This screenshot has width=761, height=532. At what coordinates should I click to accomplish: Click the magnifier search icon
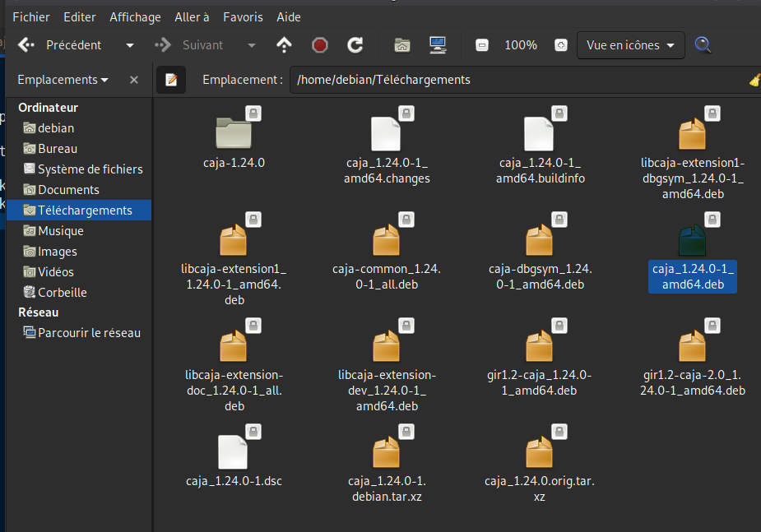tap(703, 45)
